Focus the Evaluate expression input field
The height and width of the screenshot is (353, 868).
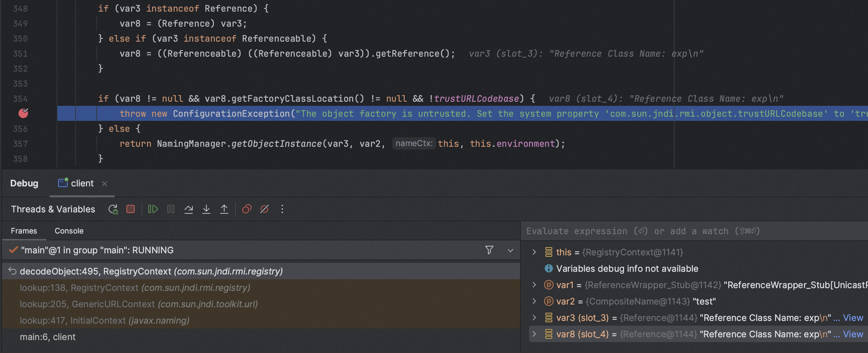[694, 231]
